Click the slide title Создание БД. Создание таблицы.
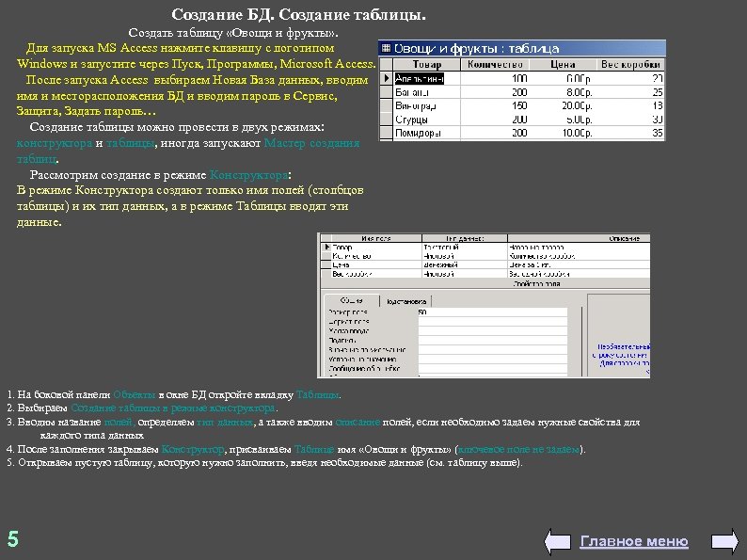Viewport: 747px width, 560px height. (x=298, y=15)
